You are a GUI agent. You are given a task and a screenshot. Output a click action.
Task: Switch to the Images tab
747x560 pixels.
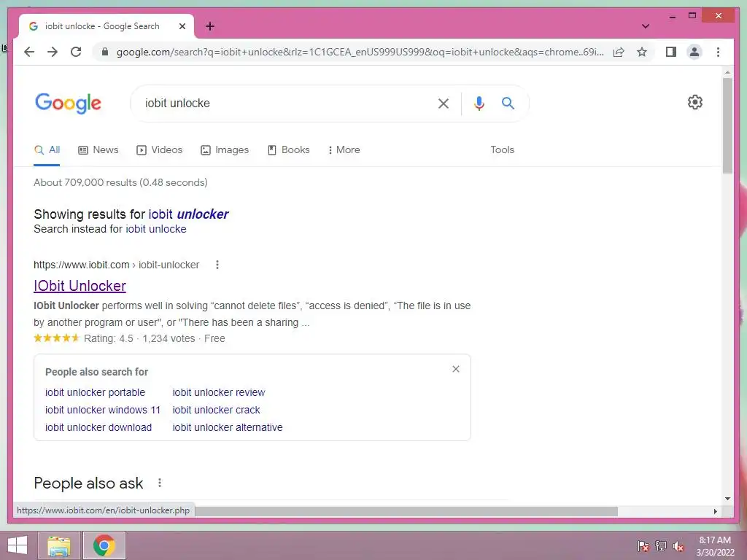225,150
